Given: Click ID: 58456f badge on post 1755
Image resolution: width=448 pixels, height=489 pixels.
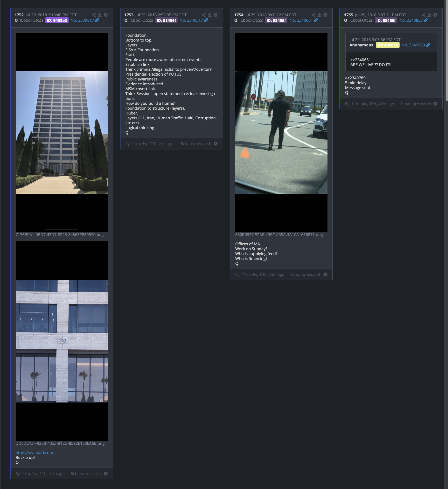Looking at the screenshot, I should [386, 20].
